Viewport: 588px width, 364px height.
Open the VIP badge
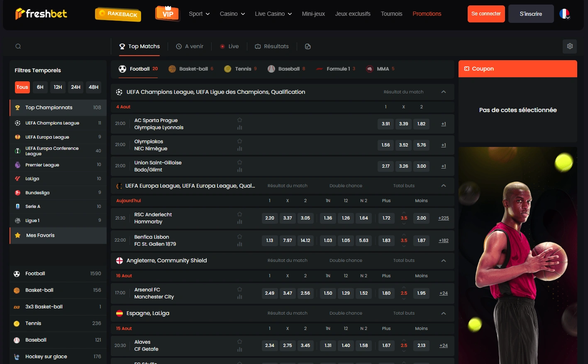click(x=168, y=14)
